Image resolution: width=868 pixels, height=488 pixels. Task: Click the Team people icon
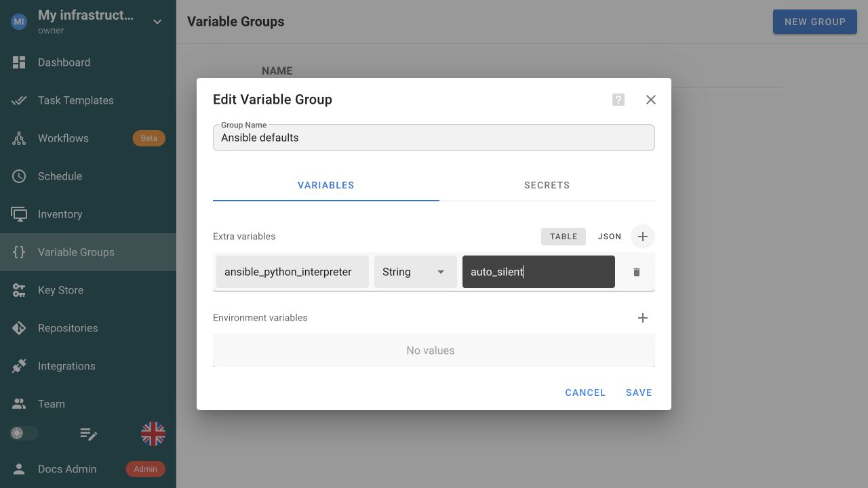coord(19,404)
